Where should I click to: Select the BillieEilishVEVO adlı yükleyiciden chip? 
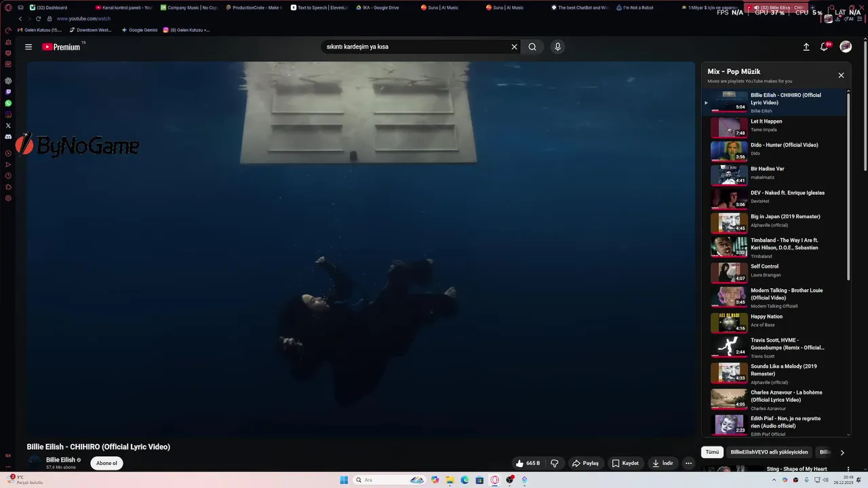[769, 452]
